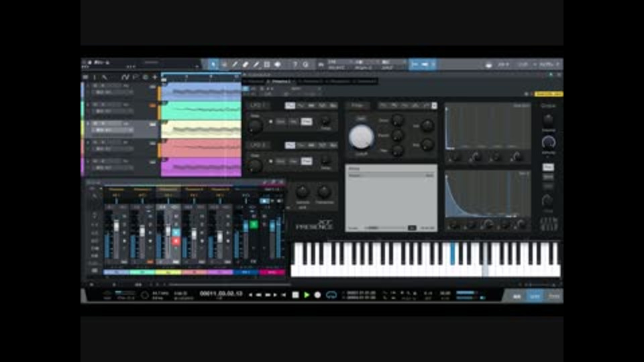Image resolution: width=644 pixels, height=362 pixels.
Task: Click the highlighted row in preset browser
Action: pyautogui.click(x=391, y=175)
